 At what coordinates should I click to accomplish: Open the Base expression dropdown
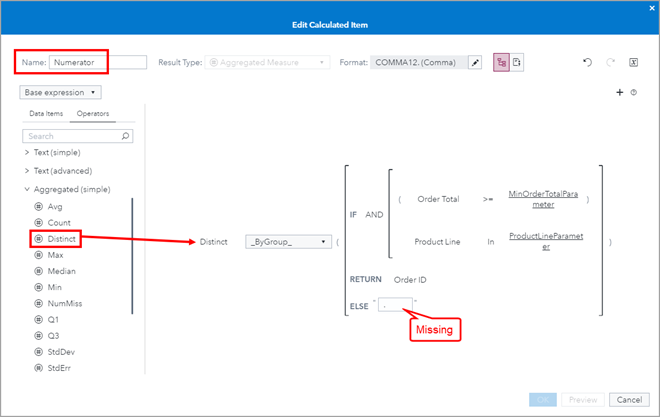61,92
